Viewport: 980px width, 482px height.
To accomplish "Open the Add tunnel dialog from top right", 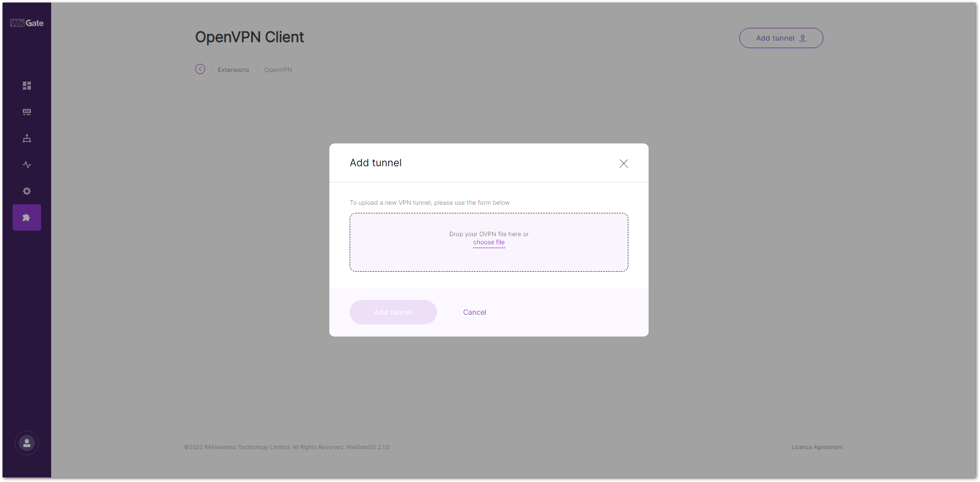I will [781, 38].
